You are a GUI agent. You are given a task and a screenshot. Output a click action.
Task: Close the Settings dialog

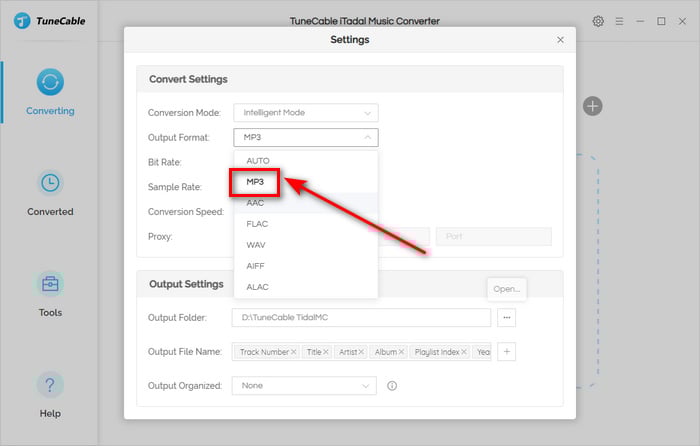(560, 40)
